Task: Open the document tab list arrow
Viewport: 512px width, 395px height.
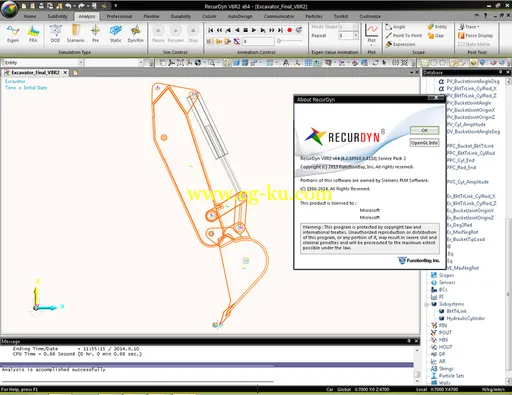Action: (x=411, y=72)
